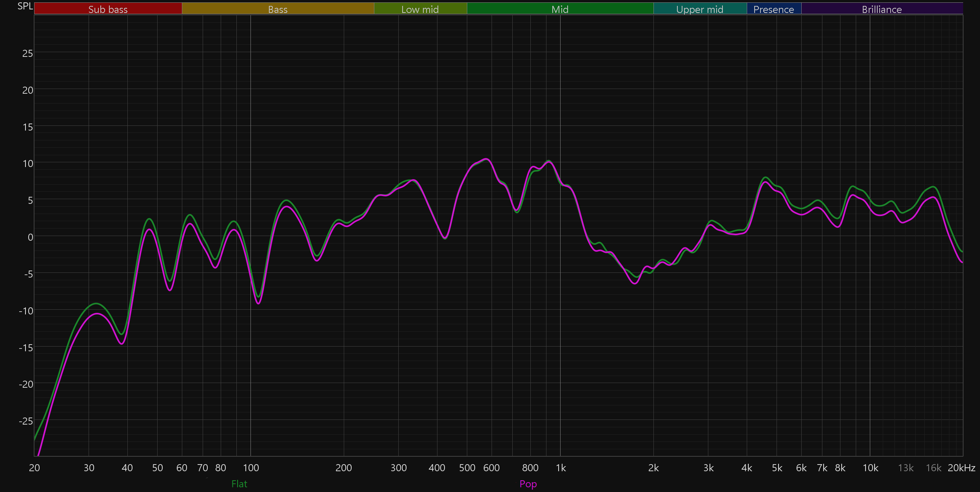Image resolution: width=980 pixels, height=492 pixels.
Task: Click the Upper mid band label
Action: (x=700, y=9)
